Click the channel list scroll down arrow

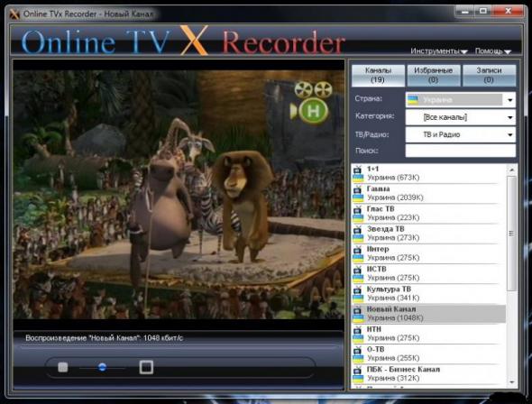pos(511,382)
